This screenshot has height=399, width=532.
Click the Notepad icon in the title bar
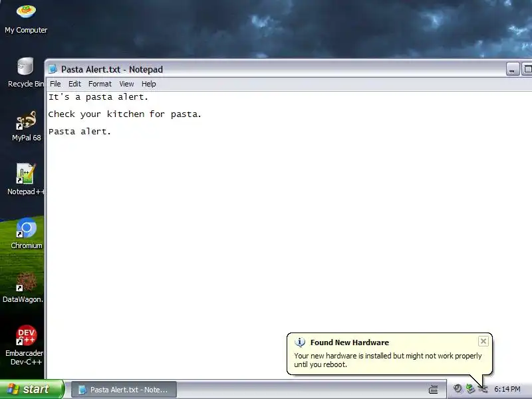click(x=53, y=69)
